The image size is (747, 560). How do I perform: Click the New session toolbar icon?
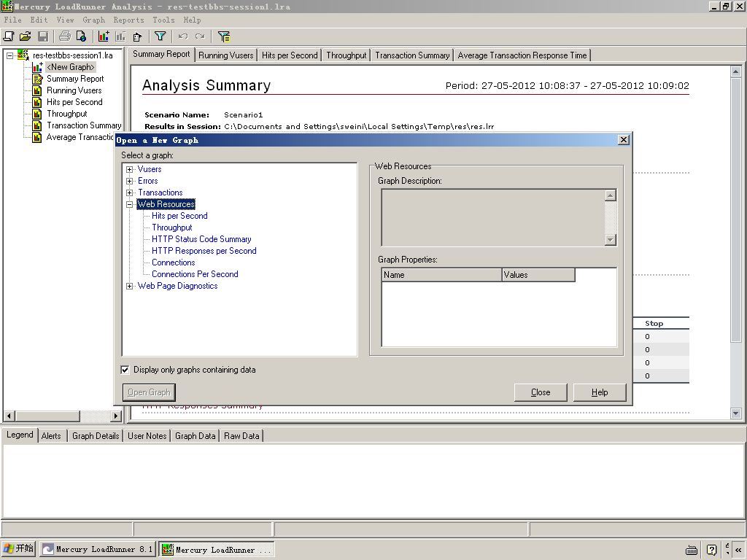pos(9,36)
